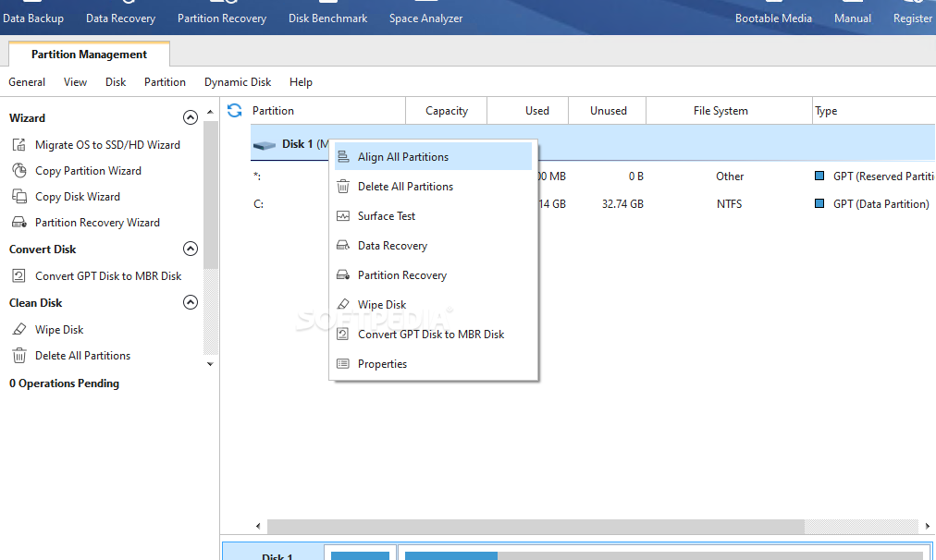Start Partition Recovery Wizard
Screen dimensions: 936x560
coord(97,223)
